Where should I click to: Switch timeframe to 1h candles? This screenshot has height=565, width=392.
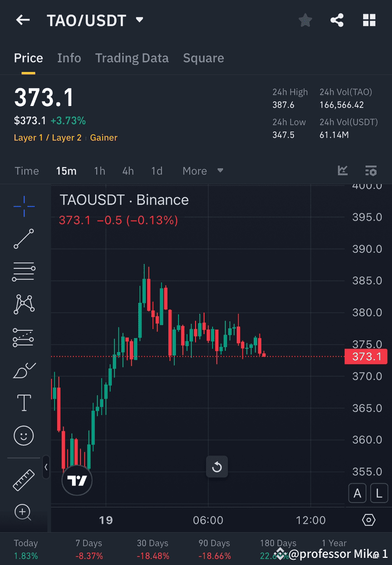pos(99,171)
